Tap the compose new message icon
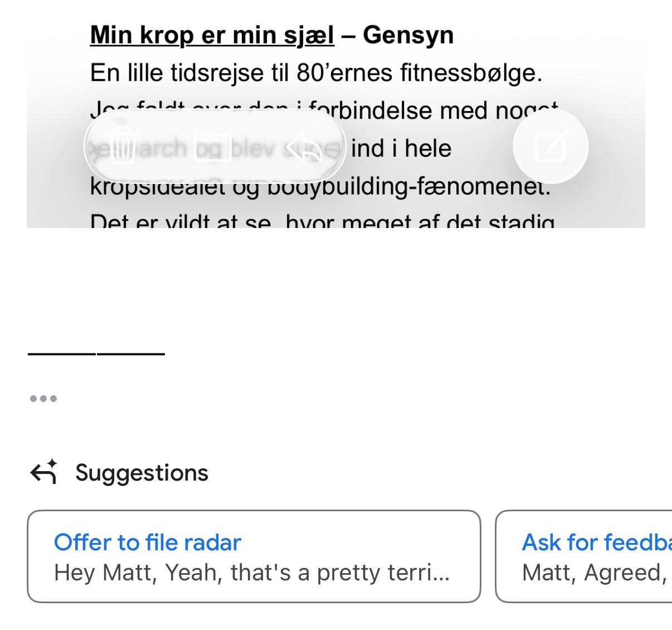 (x=551, y=146)
